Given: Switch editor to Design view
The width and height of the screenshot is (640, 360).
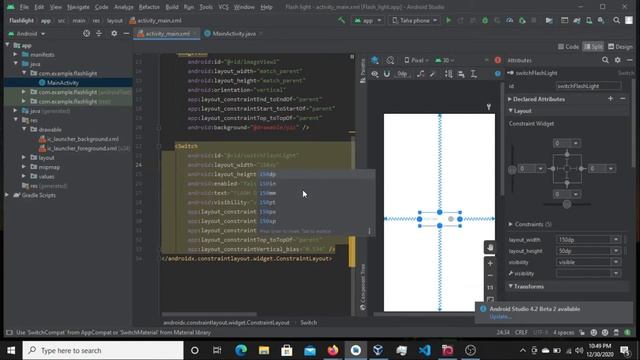Looking at the screenshot, I should pyautogui.click(x=620, y=47).
